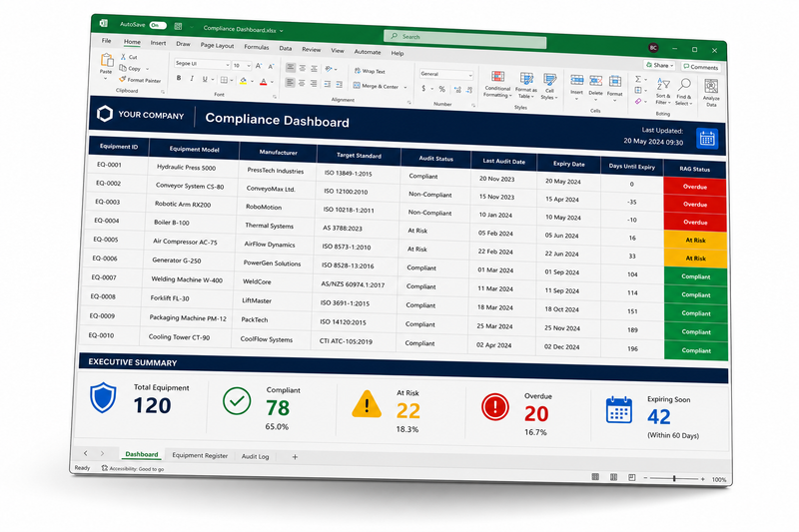The height and width of the screenshot is (532, 799).
Task: Click the Paste clipboard icon
Action: point(107,60)
